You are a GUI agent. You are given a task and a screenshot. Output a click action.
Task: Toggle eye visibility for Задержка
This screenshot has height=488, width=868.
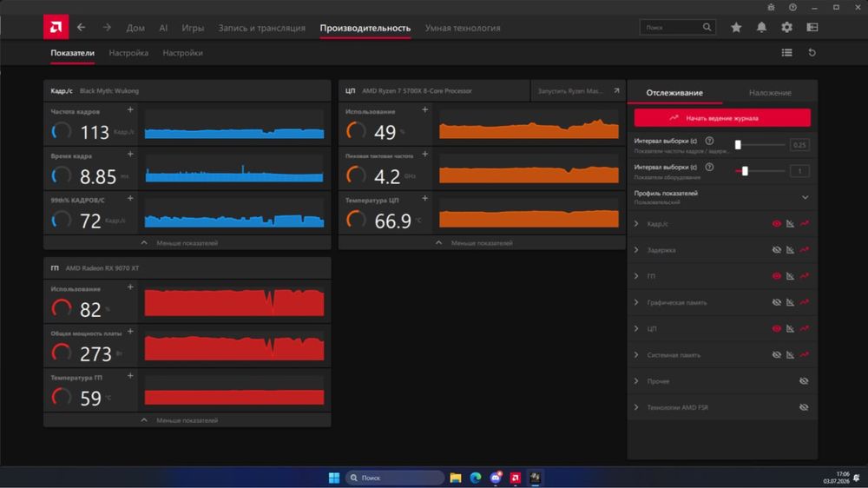tap(777, 250)
